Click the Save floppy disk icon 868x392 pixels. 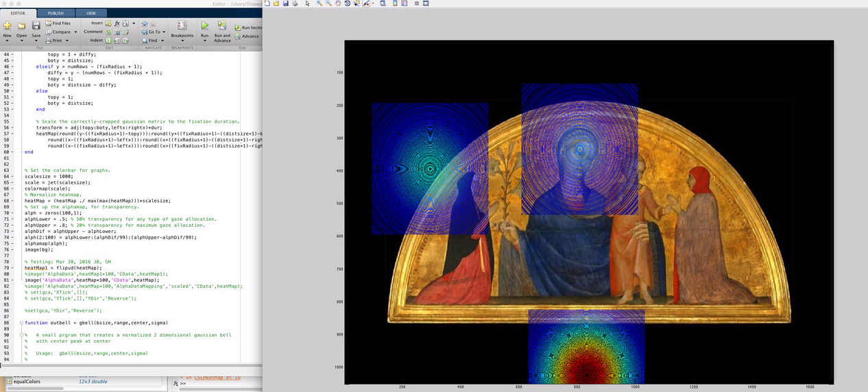(36, 25)
